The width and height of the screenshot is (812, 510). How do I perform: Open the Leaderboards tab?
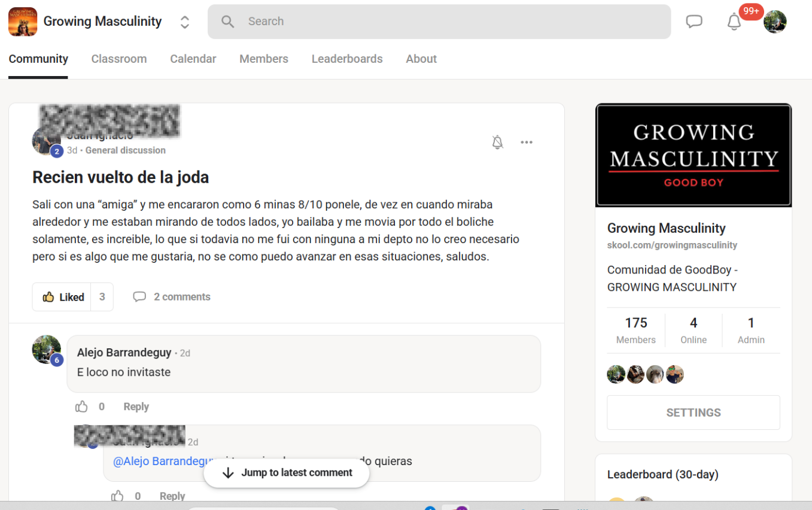point(347,59)
